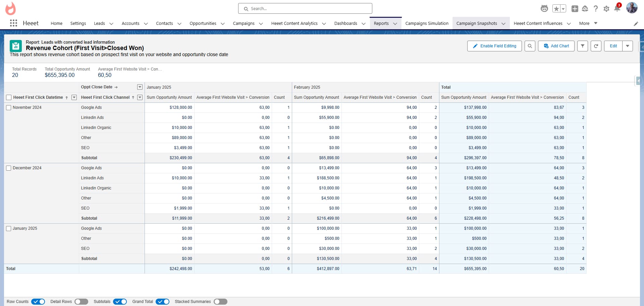Switch to the Campaign Snapshots tab
Image resolution: width=644 pixels, height=306 pixels.
click(x=477, y=23)
